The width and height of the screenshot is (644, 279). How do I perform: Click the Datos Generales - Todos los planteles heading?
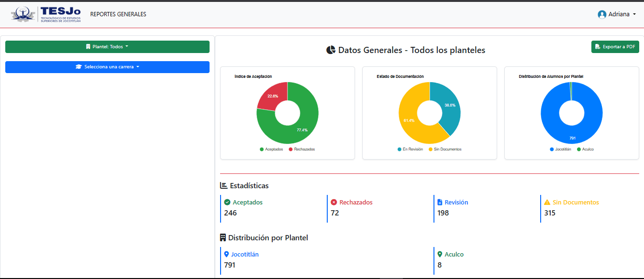coord(412,50)
